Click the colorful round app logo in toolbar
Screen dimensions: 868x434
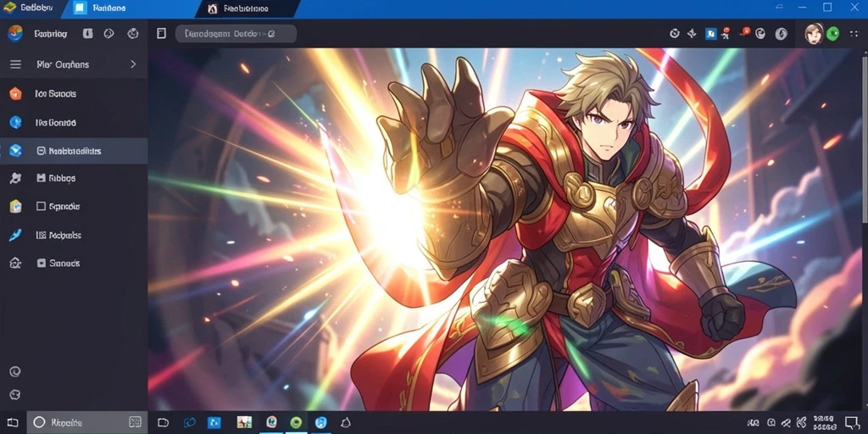(15, 33)
